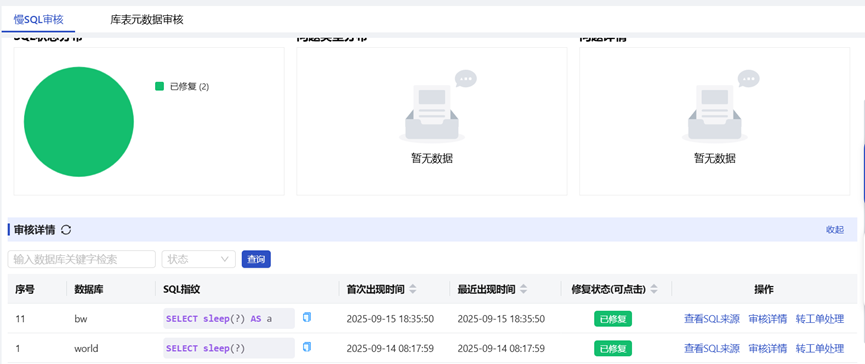
Task: Click serial number 11 cell
Action: click(x=20, y=319)
